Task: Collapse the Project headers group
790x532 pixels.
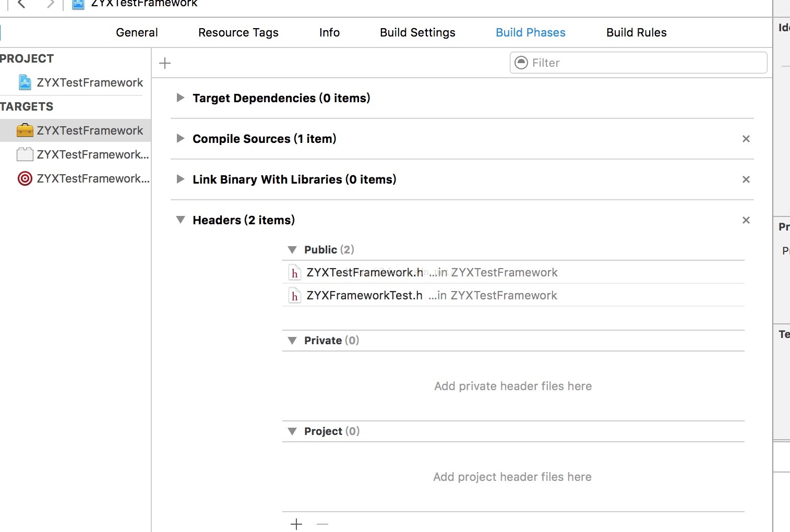Action: point(292,431)
